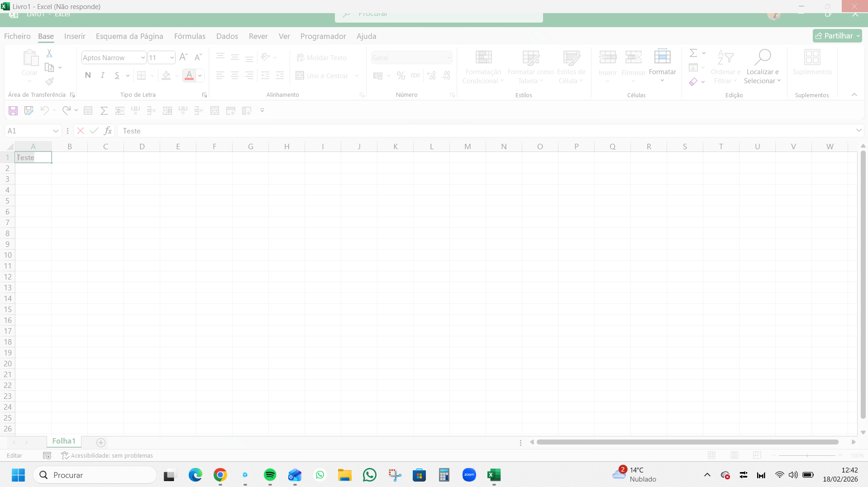Viewport: 868px width, 487px height.
Task: Click the fx insert function icon
Action: [108, 131]
